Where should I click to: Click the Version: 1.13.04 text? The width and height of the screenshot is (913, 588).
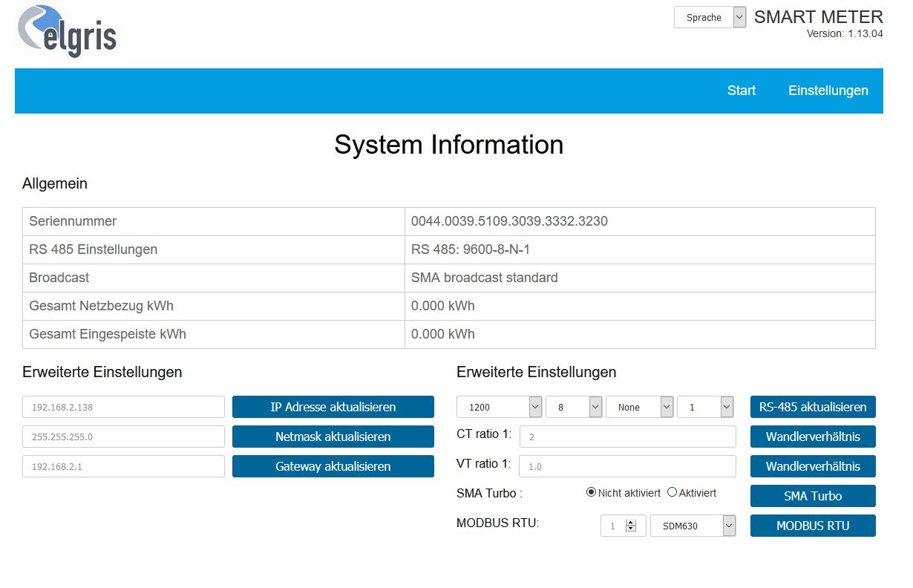pos(845,33)
